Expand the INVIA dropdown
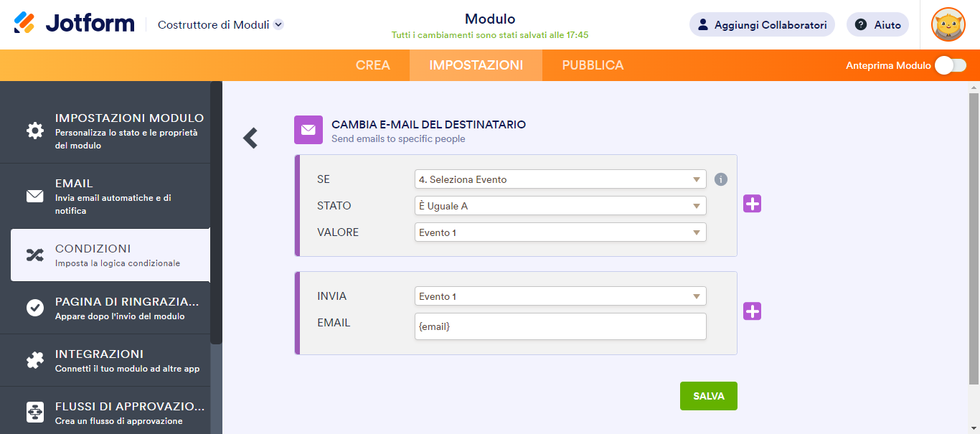980x434 pixels. [x=560, y=296]
